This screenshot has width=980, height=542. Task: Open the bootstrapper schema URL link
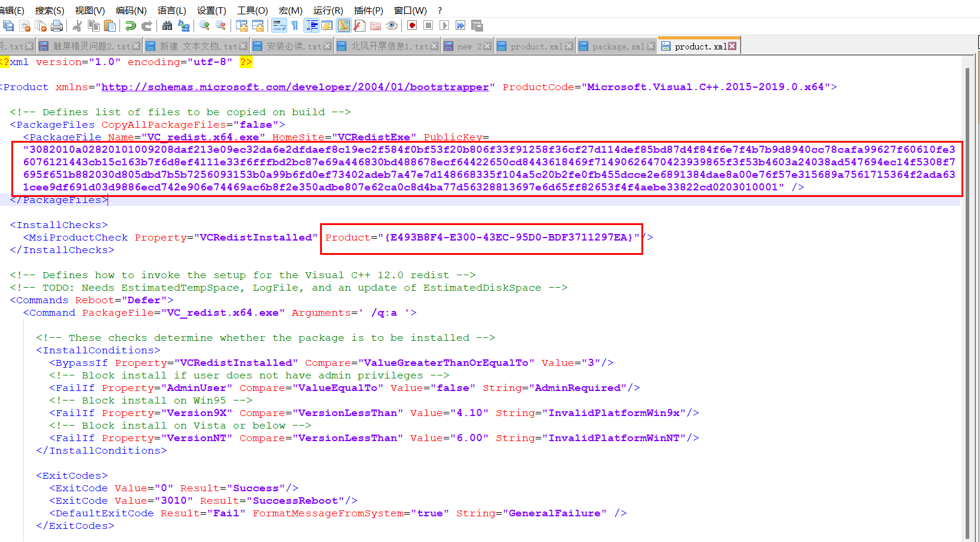pyautogui.click(x=295, y=87)
